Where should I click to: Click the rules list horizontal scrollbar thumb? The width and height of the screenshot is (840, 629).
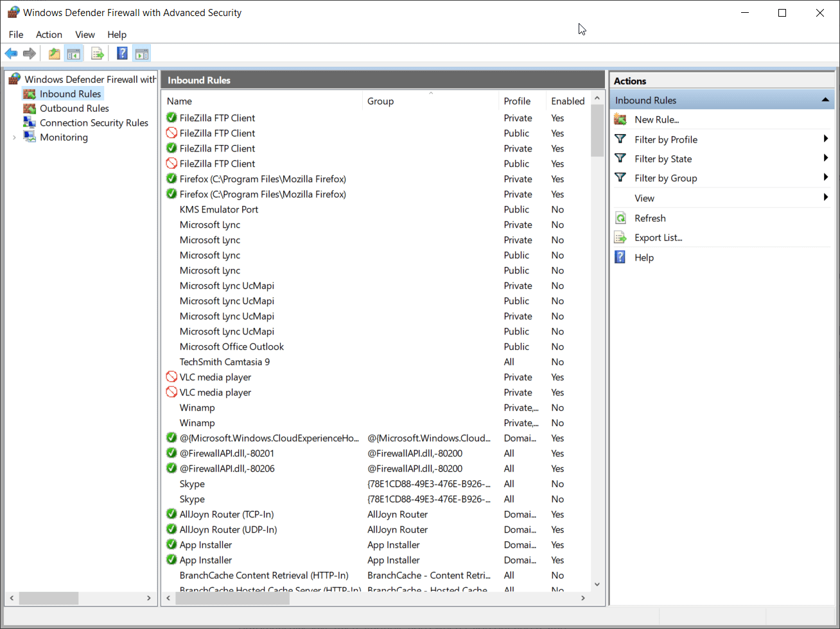(x=232, y=598)
